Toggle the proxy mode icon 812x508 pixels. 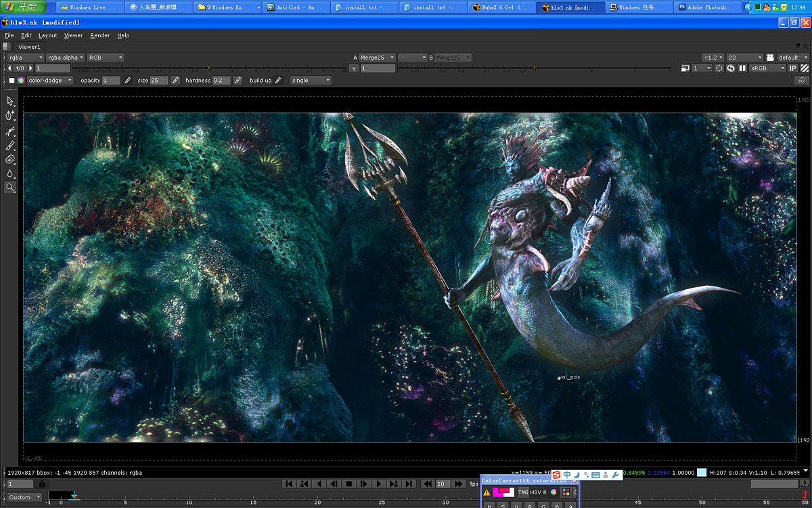point(685,68)
